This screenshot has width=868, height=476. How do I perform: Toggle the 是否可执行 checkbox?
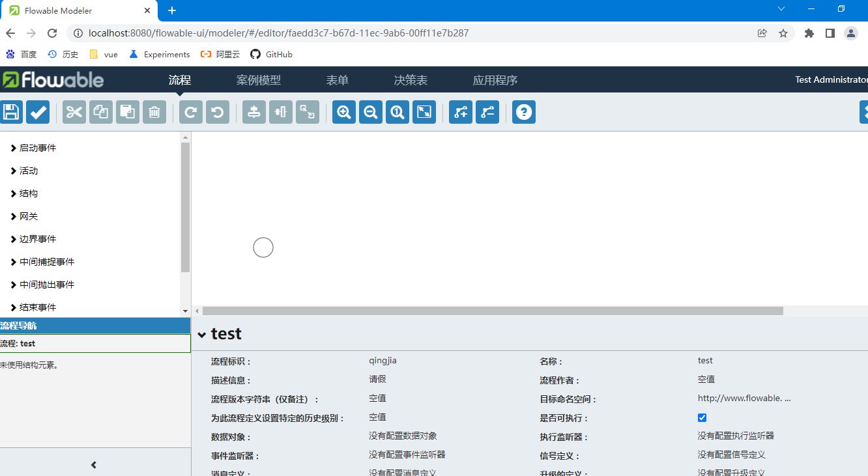point(702,417)
